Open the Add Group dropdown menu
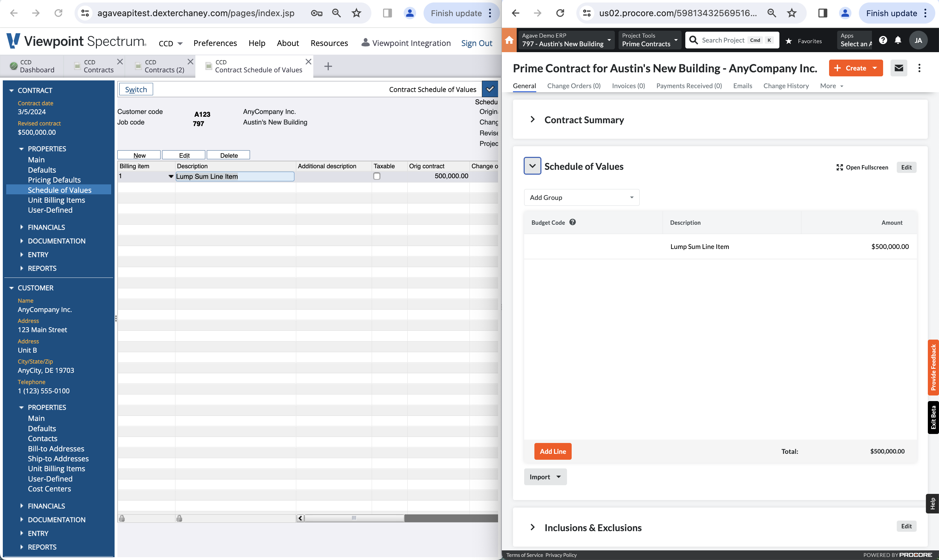 pos(582,197)
